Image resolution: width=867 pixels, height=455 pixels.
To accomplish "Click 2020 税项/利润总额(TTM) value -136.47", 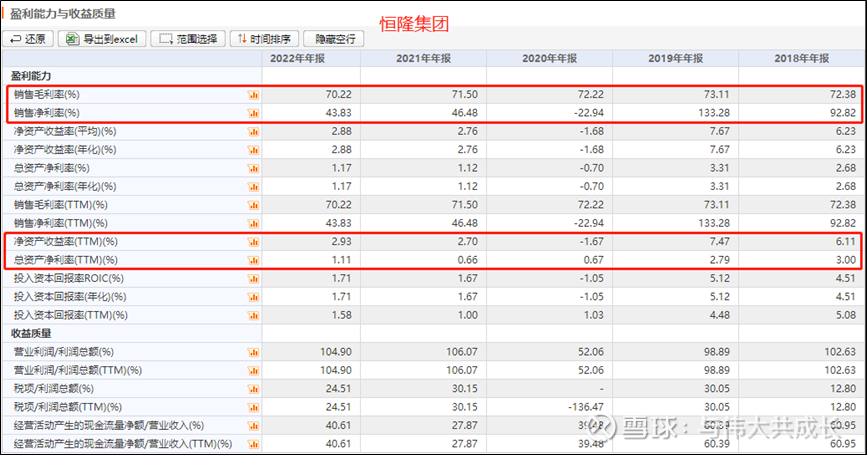I will [x=586, y=407].
